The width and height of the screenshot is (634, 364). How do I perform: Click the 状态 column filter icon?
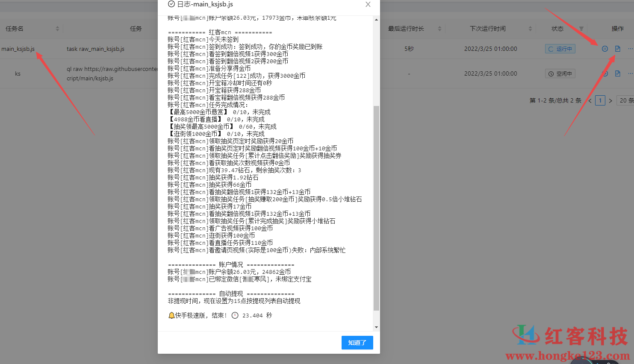point(581,29)
